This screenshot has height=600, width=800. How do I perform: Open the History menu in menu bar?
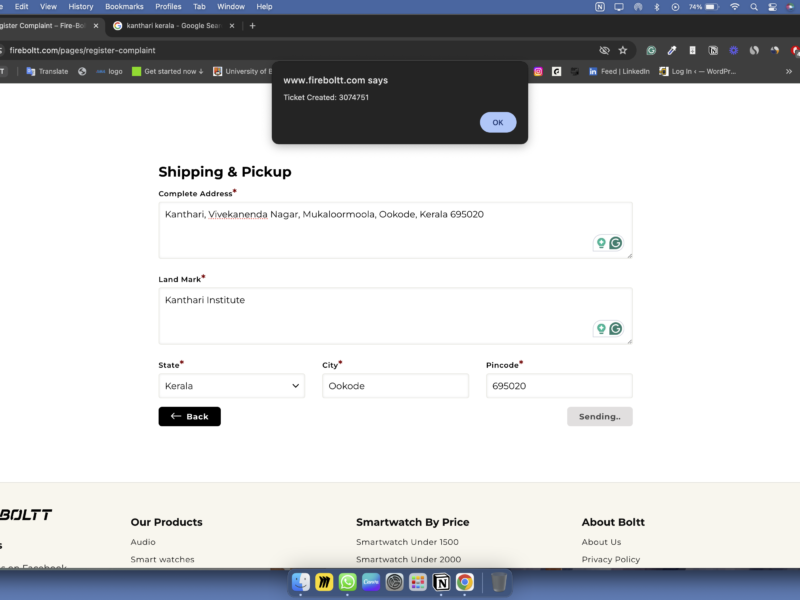tap(81, 6)
